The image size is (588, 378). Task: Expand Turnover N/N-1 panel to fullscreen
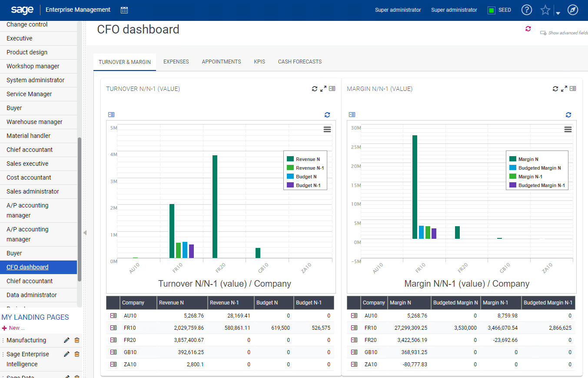[323, 89]
